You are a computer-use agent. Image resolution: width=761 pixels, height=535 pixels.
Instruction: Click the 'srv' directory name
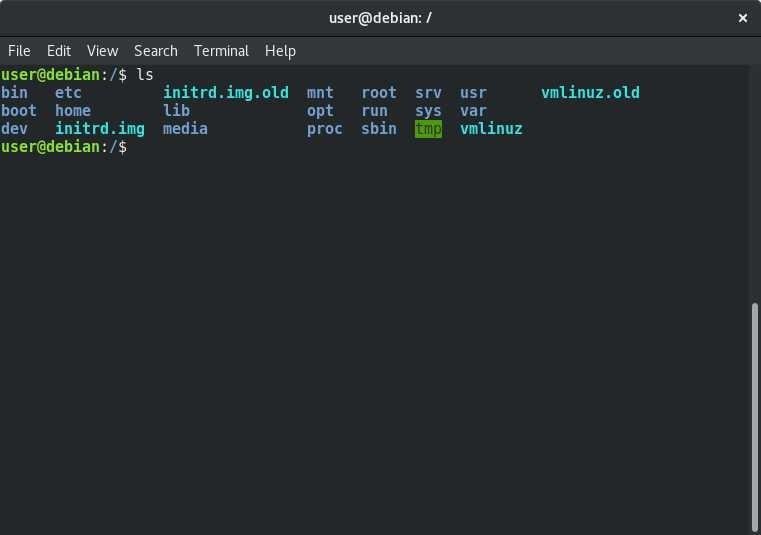[x=428, y=93]
